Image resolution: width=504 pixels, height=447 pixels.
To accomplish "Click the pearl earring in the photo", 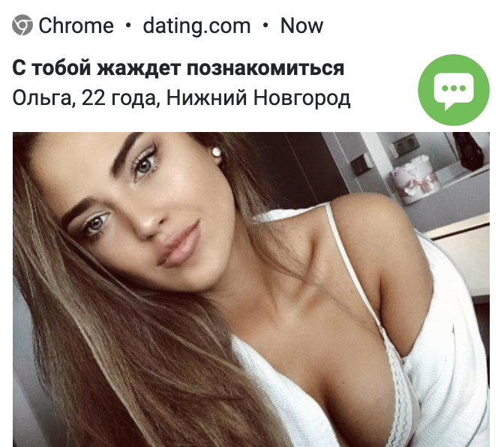I will coord(216,151).
